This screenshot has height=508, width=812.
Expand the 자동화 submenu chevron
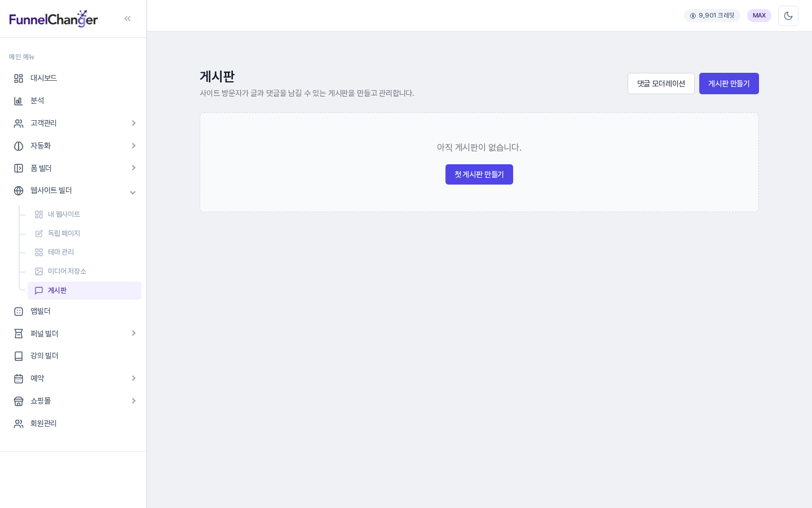134,146
